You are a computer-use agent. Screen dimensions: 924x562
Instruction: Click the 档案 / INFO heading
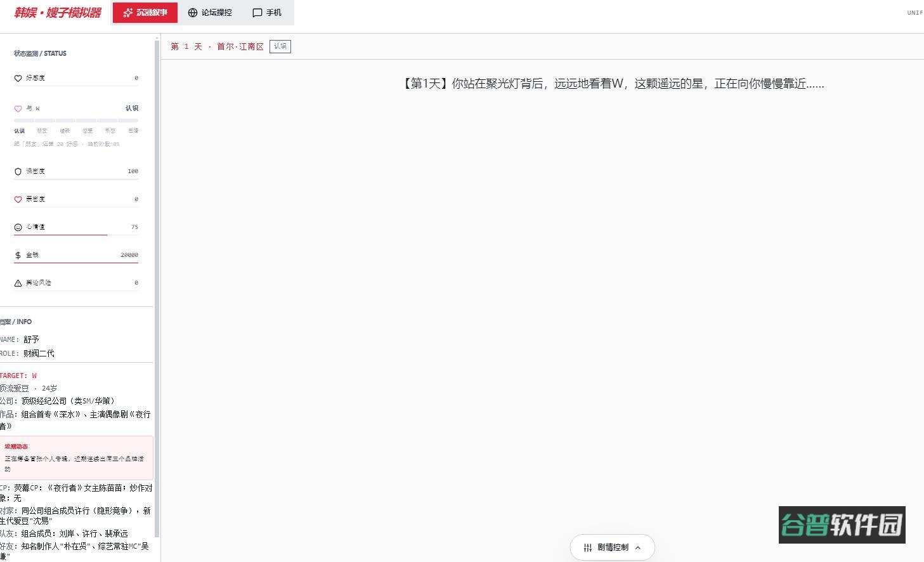16,322
